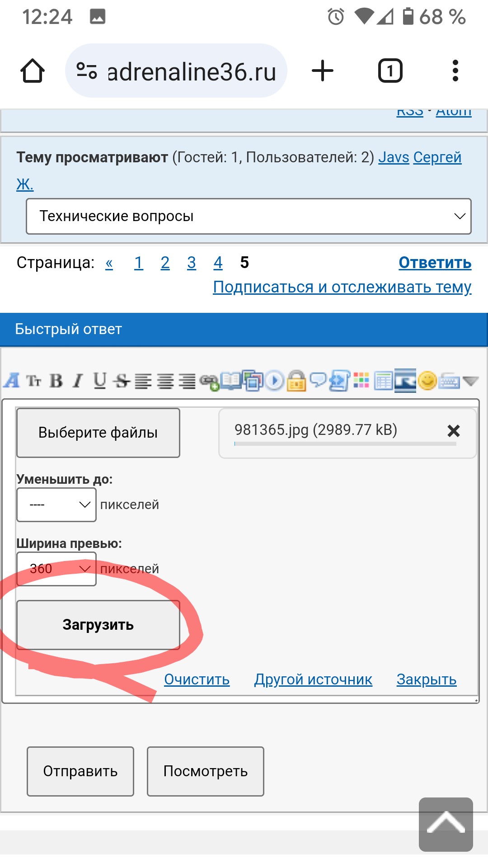
Task: Open browser three-dot menu
Action: click(x=455, y=71)
